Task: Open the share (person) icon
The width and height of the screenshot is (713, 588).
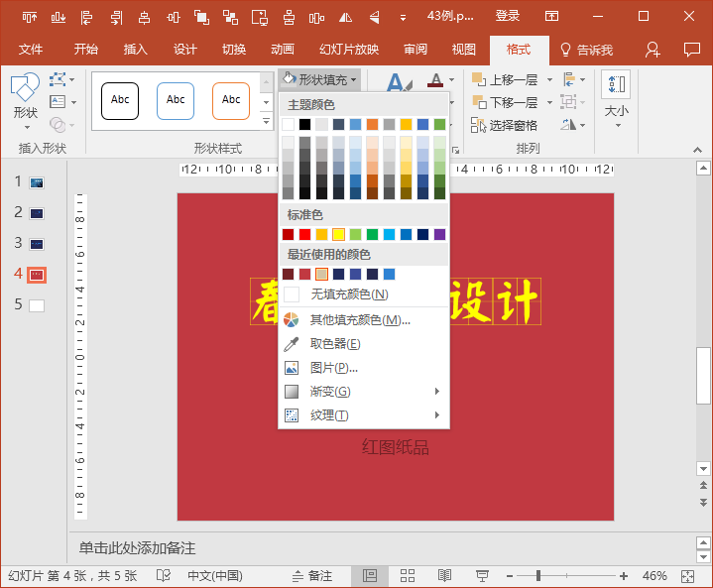Action: click(x=653, y=50)
